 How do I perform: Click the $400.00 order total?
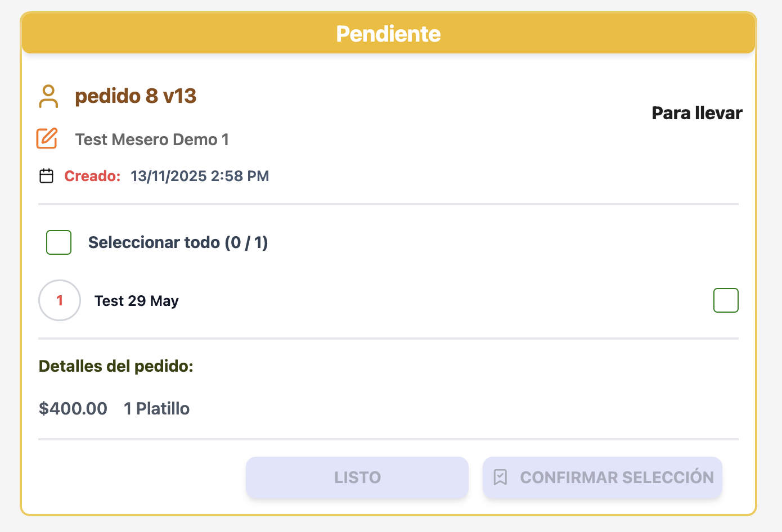coord(73,408)
